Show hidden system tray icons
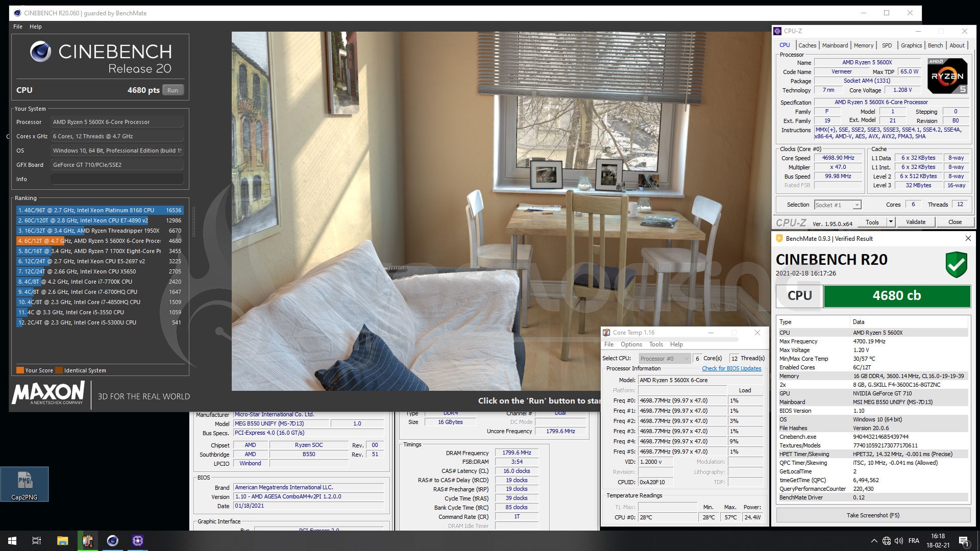Viewport: 980px width, 551px height. 874,541
